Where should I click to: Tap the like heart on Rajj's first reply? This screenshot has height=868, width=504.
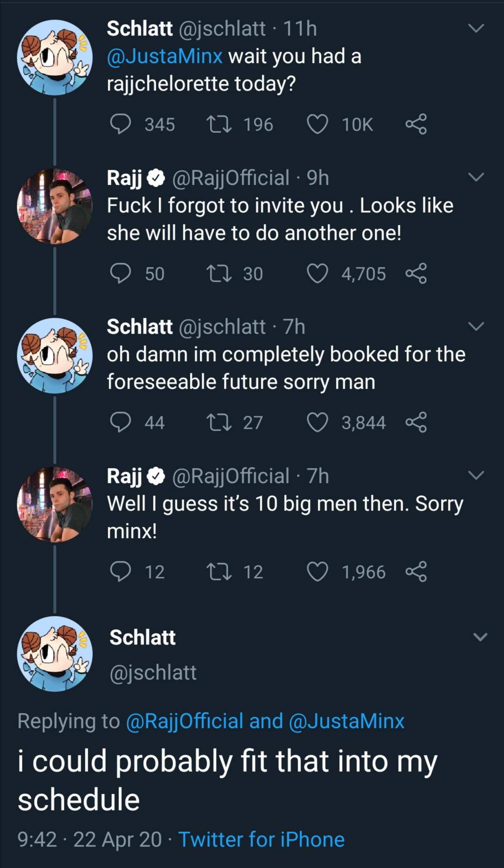(x=318, y=273)
